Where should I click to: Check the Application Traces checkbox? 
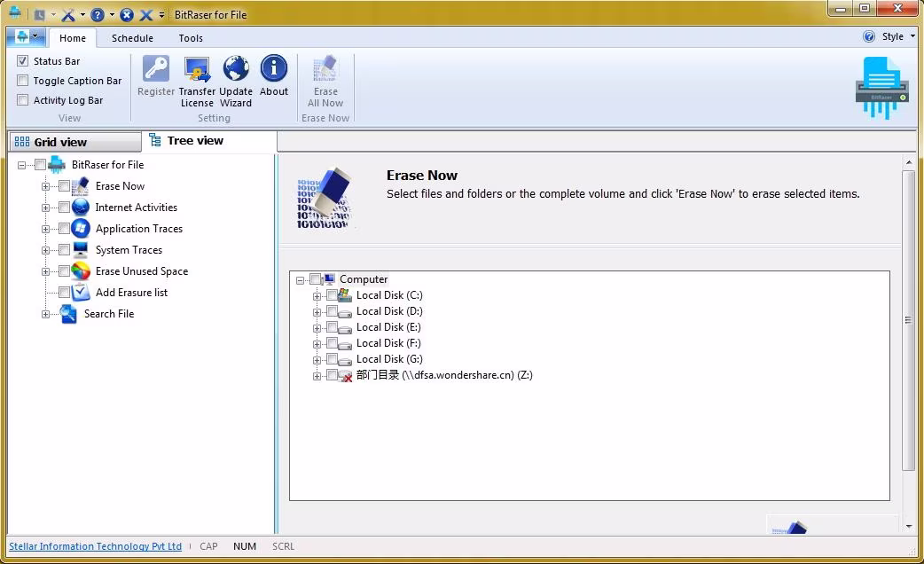pos(64,228)
